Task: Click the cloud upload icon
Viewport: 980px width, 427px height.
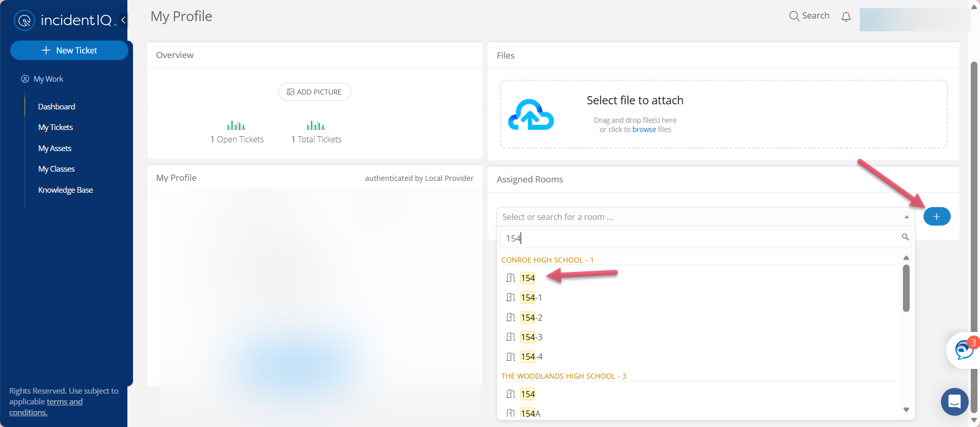Action: point(531,115)
